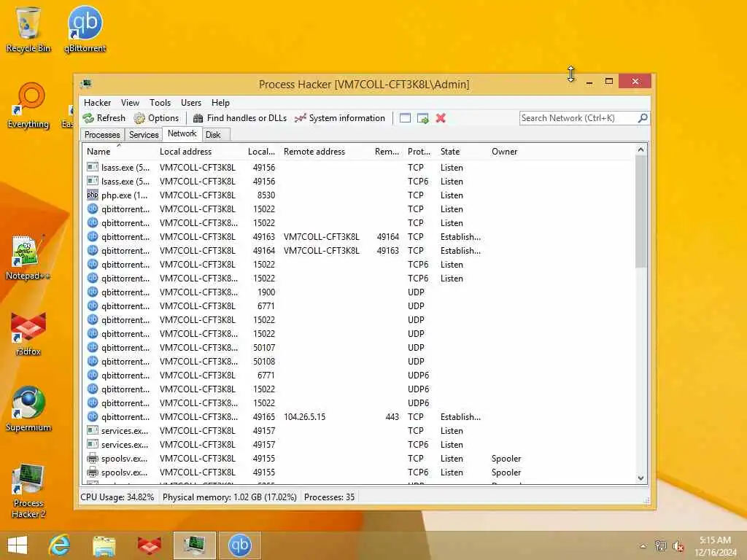
Task: Click the red X kill window icon
Action: pos(441,118)
